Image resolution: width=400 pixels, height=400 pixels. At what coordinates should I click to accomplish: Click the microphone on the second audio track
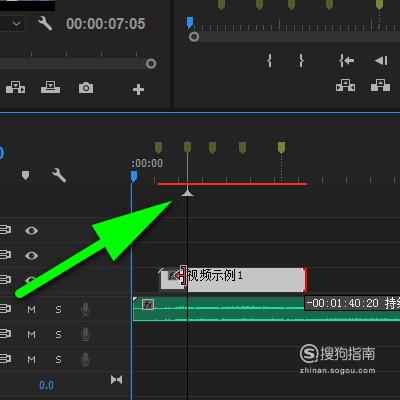(85, 334)
